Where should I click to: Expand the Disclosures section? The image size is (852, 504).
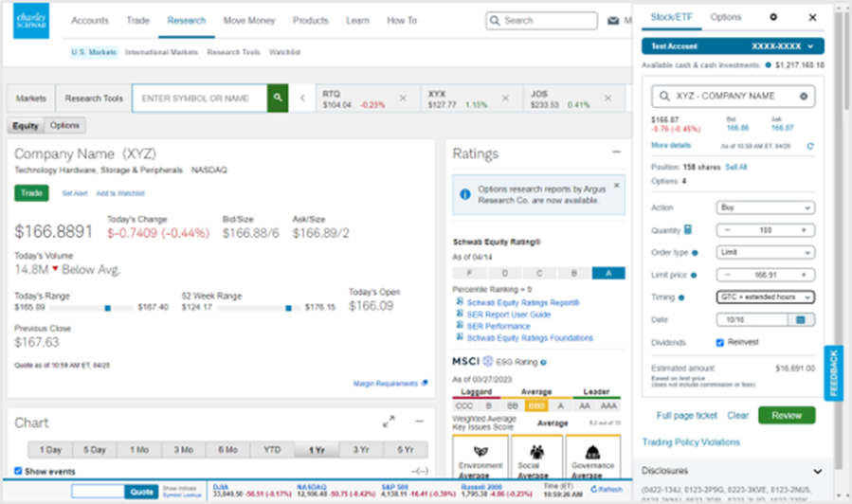[817, 471]
